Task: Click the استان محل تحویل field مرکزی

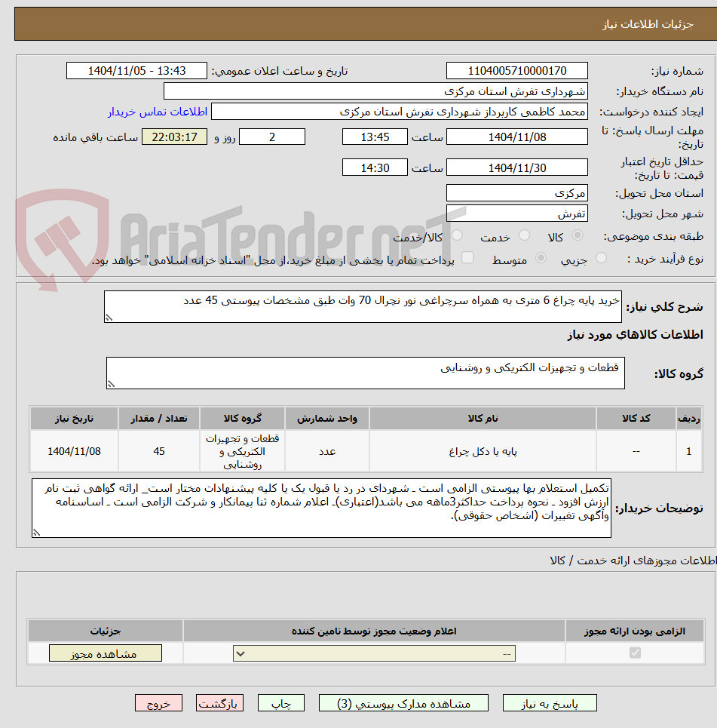Action: 517,192
